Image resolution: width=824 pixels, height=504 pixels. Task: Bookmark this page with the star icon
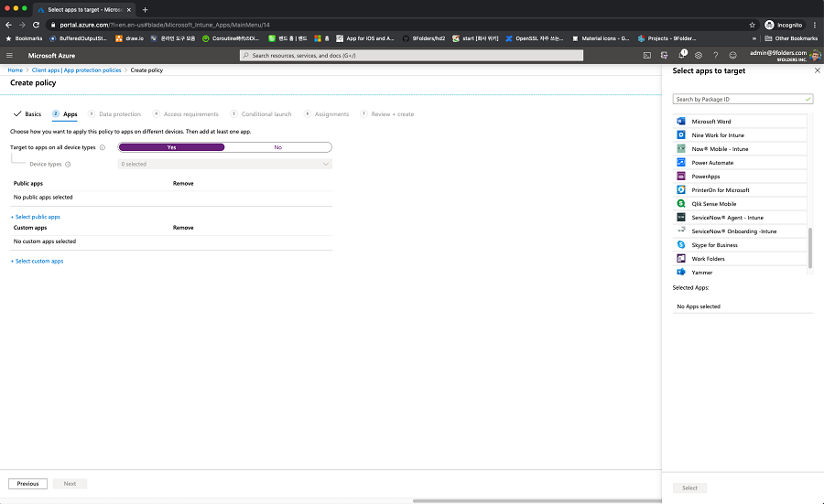tap(752, 25)
